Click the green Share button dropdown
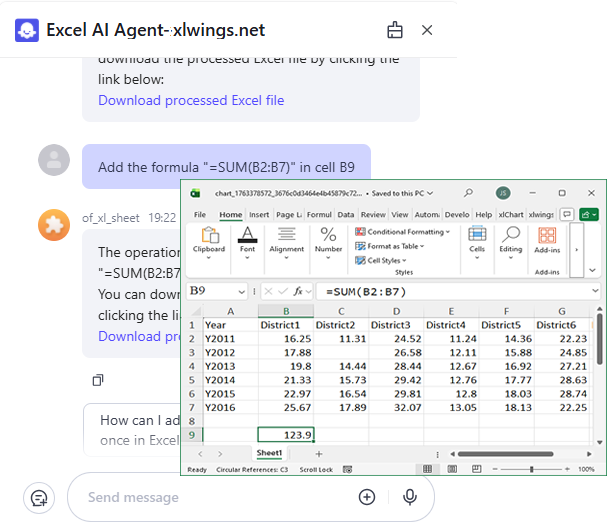This screenshot has width=607, height=532. coord(589,214)
